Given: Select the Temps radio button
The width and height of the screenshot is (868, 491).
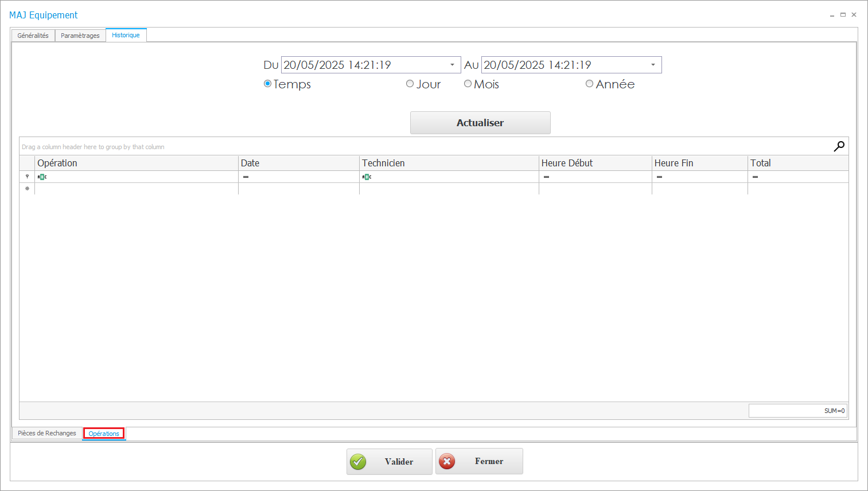Looking at the screenshot, I should tap(267, 84).
